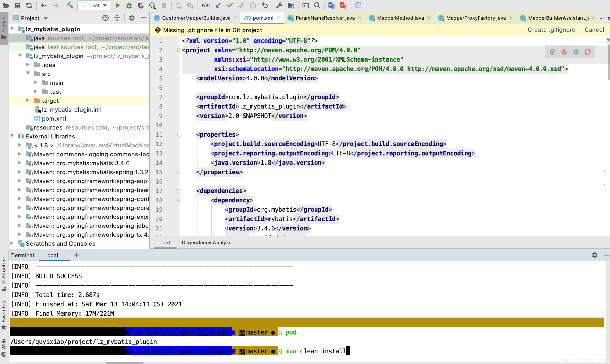
Task: Click Git commit checkmark icon
Action: [x=230, y=5]
